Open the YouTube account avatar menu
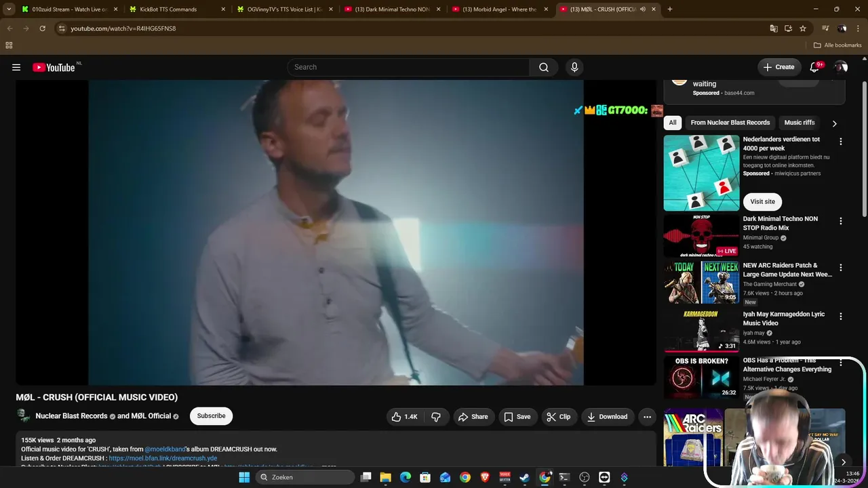Image resolution: width=868 pixels, height=488 pixels. [x=841, y=67]
